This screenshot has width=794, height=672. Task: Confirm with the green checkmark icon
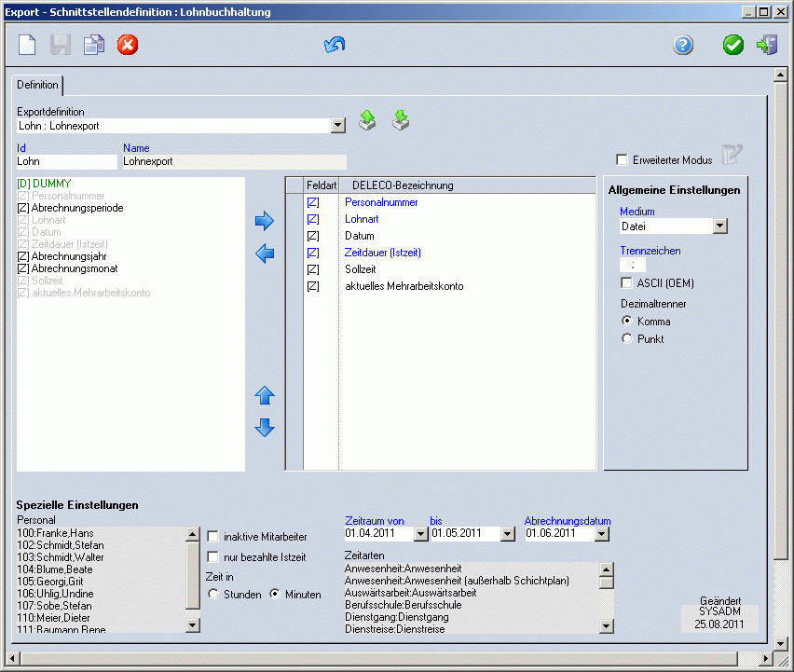(733, 45)
